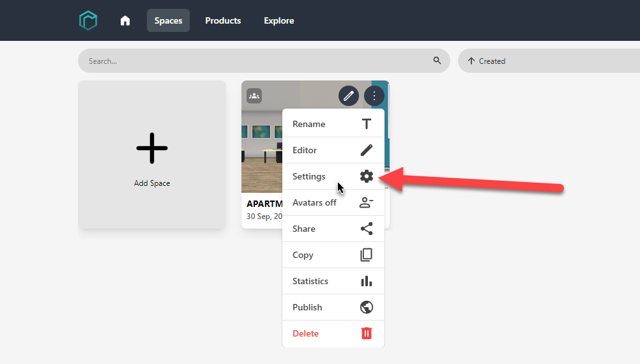Click into the Search input field
The height and width of the screenshot is (364, 640).
[255, 61]
